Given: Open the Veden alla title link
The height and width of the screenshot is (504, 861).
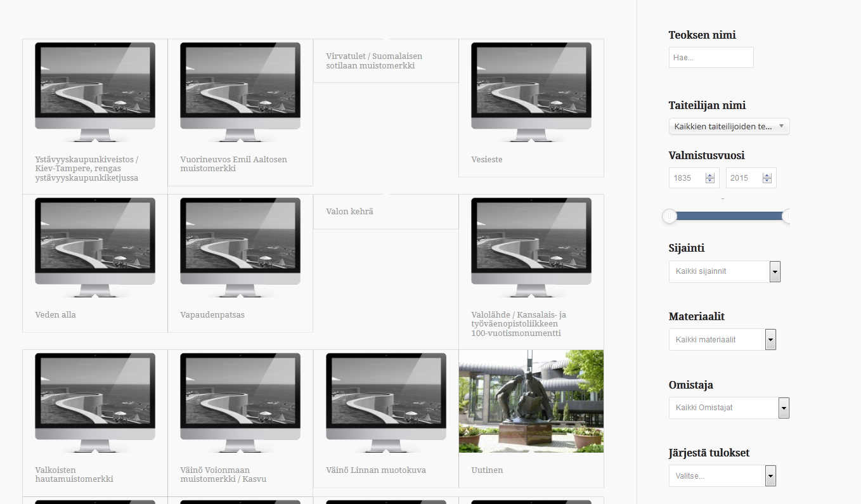Looking at the screenshot, I should pyautogui.click(x=55, y=315).
